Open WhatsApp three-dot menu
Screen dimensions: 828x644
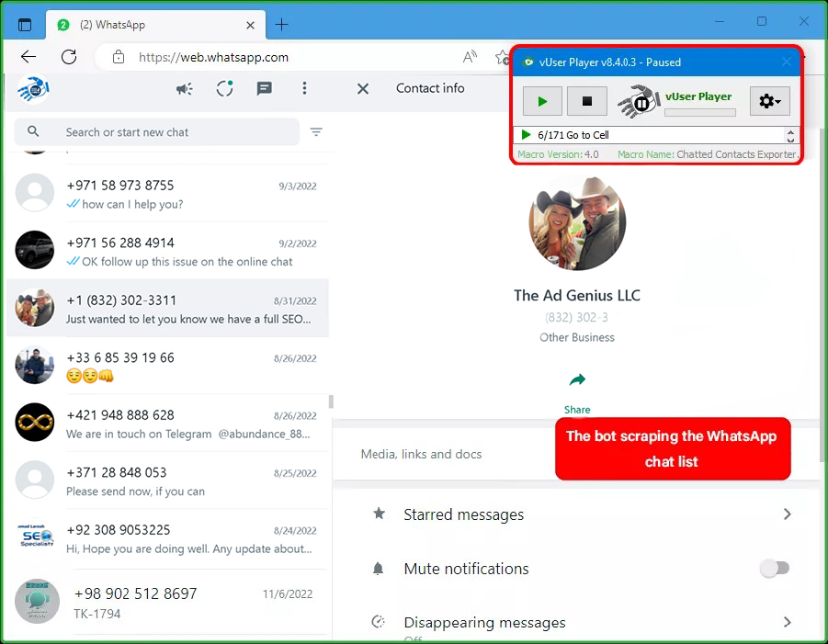click(304, 88)
